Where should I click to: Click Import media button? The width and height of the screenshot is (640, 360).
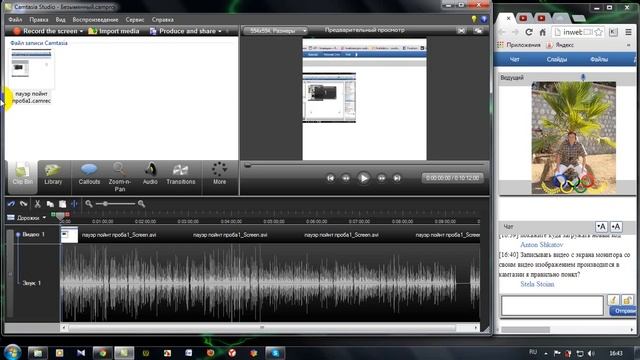coord(113,31)
